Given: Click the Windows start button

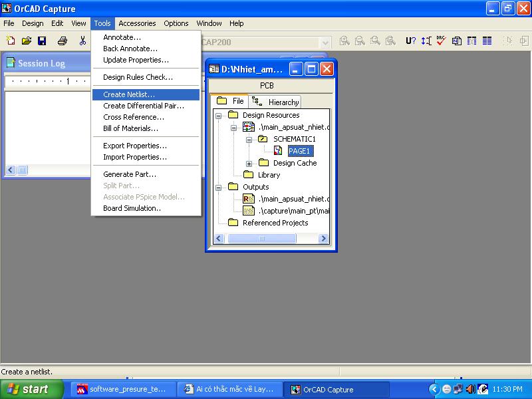Looking at the screenshot, I should tap(31, 389).
